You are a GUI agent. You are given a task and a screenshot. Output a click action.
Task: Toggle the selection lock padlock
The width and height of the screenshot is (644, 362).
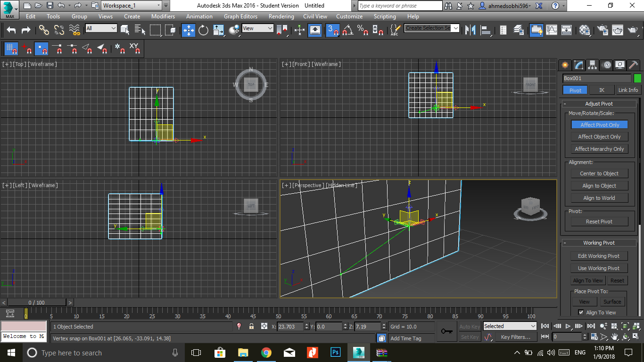point(251,326)
